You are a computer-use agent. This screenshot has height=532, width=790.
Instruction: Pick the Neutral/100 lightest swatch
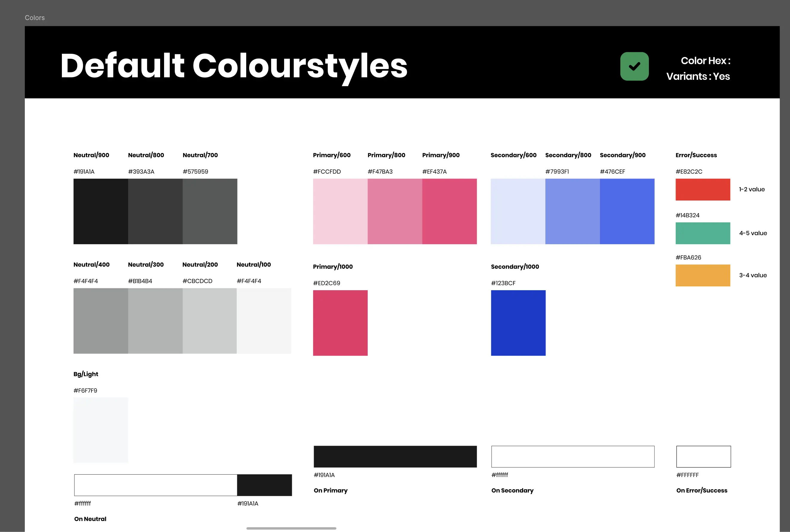click(x=264, y=321)
